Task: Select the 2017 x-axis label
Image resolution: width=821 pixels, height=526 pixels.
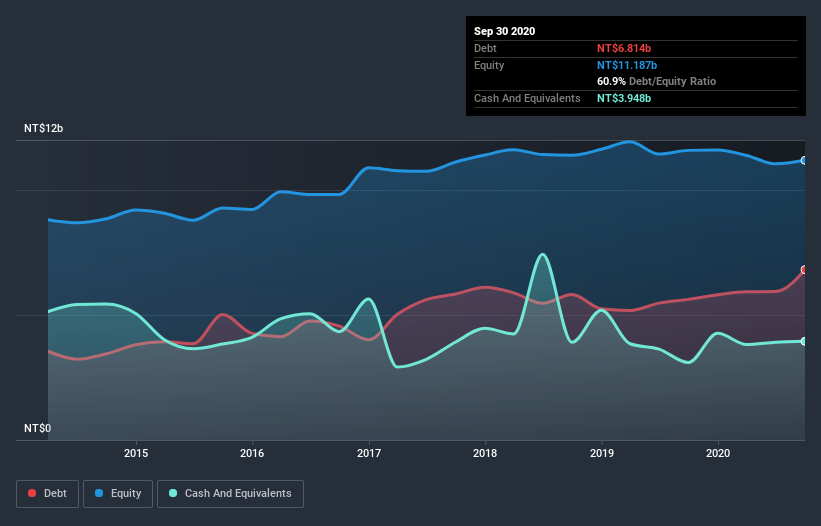Action: point(369,453)
